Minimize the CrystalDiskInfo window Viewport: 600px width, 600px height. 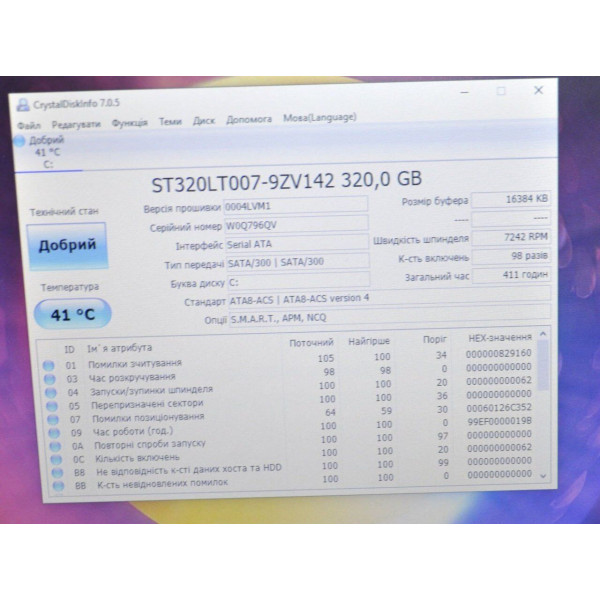[465, 92]
